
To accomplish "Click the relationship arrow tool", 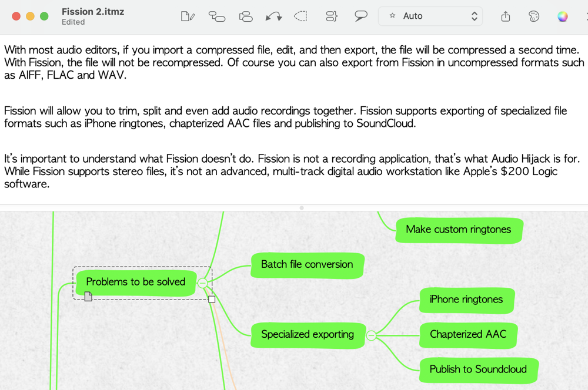I will tap(273, 16).
